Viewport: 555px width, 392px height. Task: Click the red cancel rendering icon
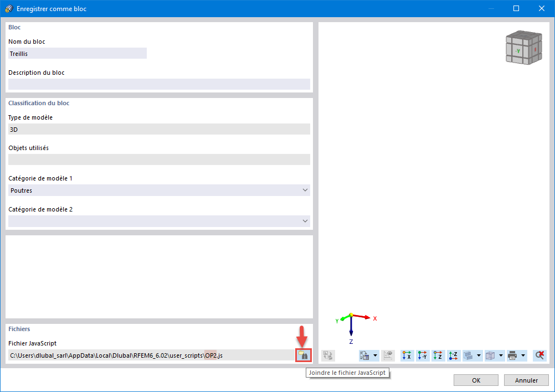click(539, 355)
